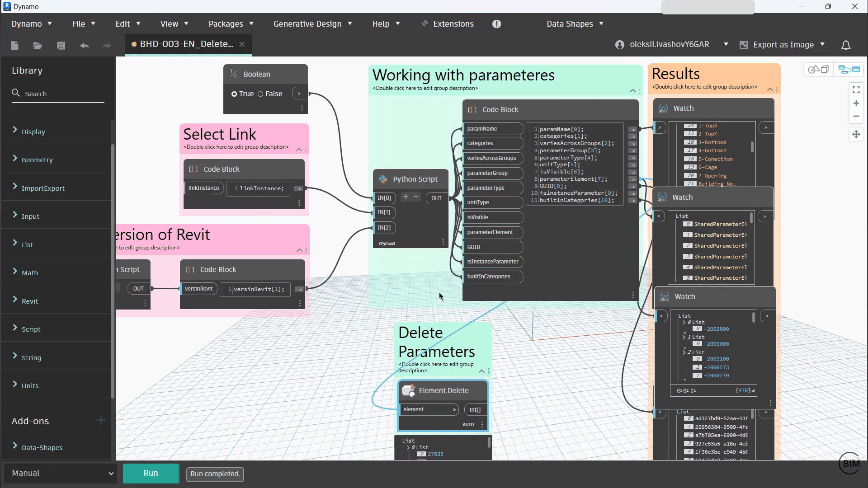Screen dimensions: 868x488
Task: Open the user account dropdown arrow
Action: click(726, 44)
